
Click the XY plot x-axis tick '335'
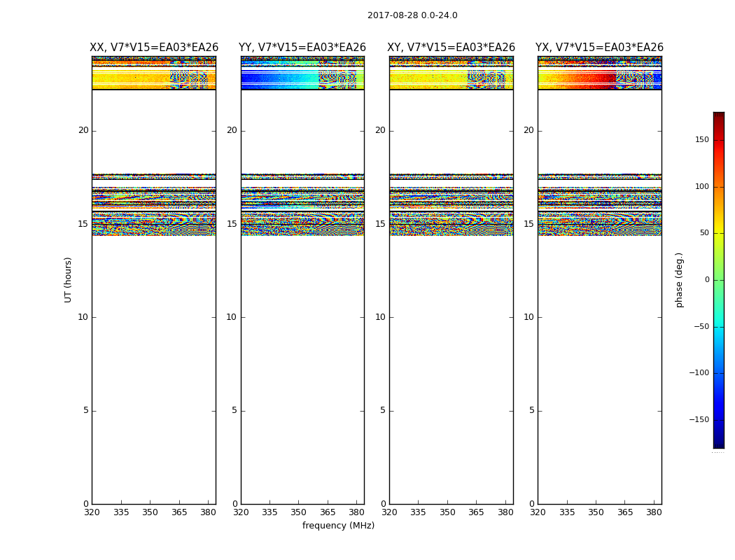click(418, 512)
